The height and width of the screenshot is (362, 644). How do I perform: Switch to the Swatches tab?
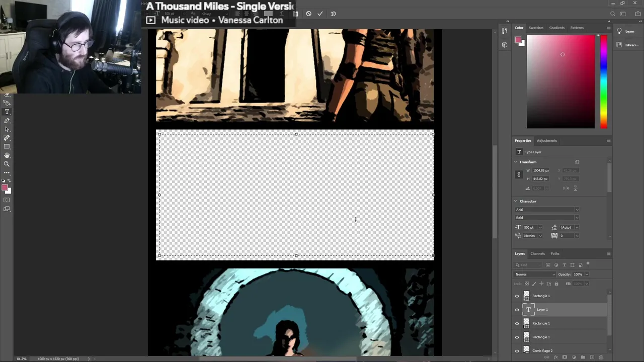coord(536,28)
